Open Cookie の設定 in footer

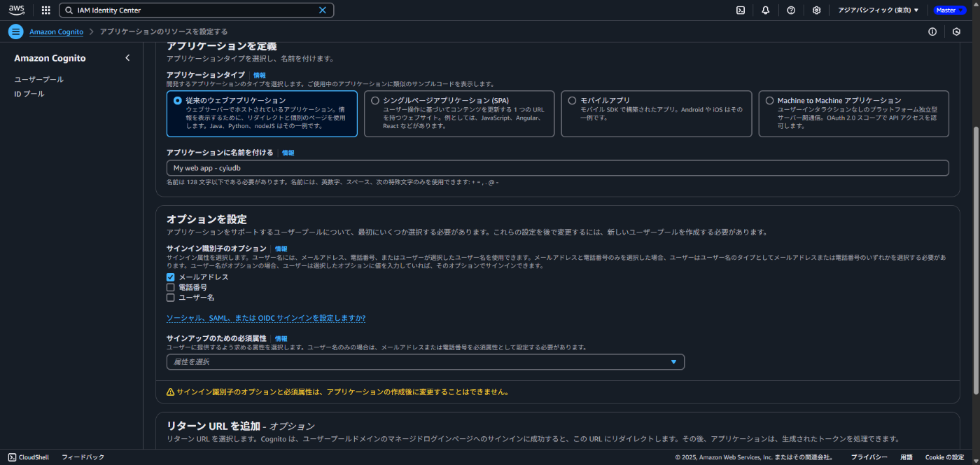[945, 457]
